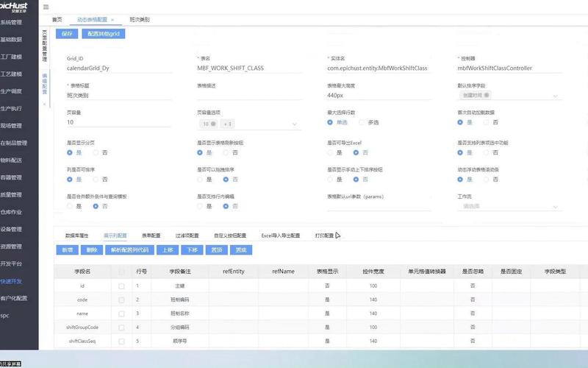Open 生产调度 in the sidebar
Image resolution: width=588 pixels, height=368 pixels.
click(11, 91)
